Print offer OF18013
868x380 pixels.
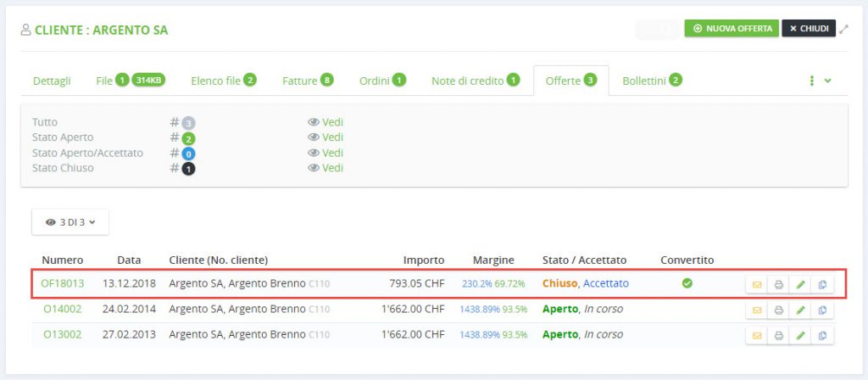tap(778, 284)
